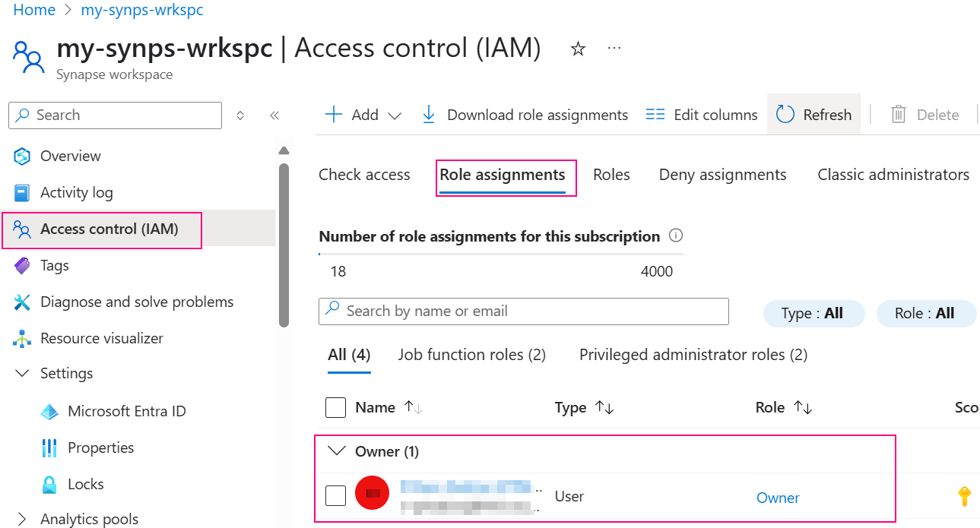Click Search by name or email field

(524, 311)
